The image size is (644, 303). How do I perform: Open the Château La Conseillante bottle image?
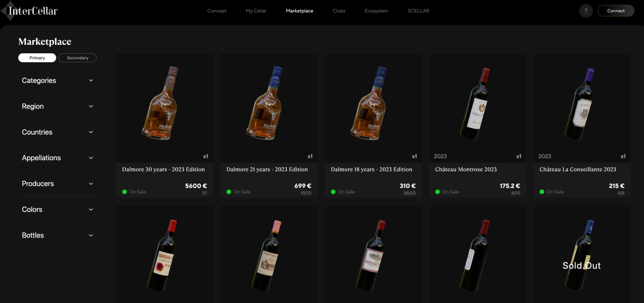coord(580,104)
